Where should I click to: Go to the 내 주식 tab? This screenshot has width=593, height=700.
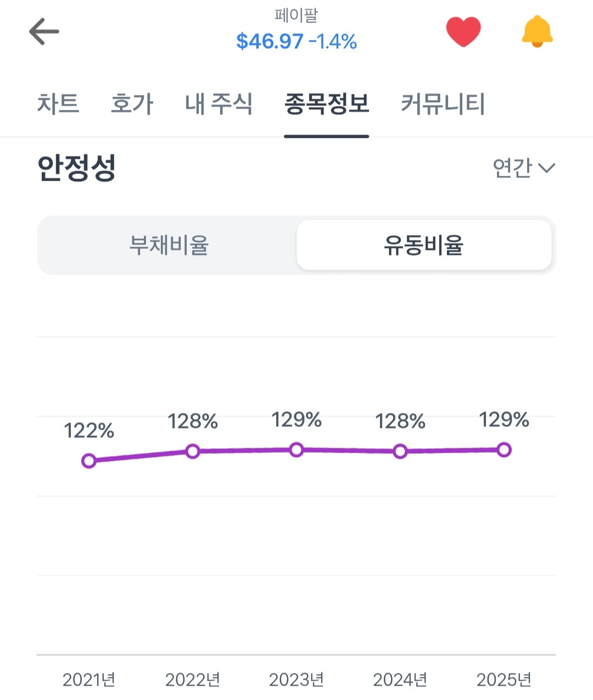[x=219, y=104]
